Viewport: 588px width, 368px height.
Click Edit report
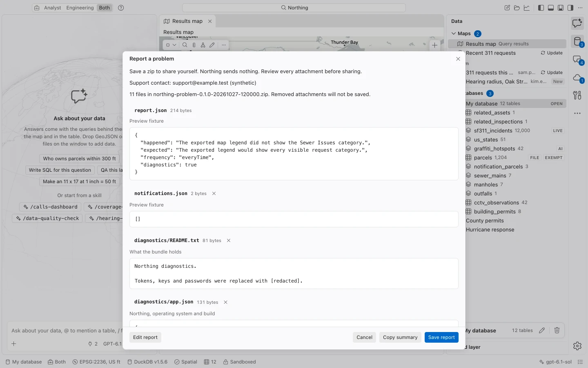(x=145, y=337)
